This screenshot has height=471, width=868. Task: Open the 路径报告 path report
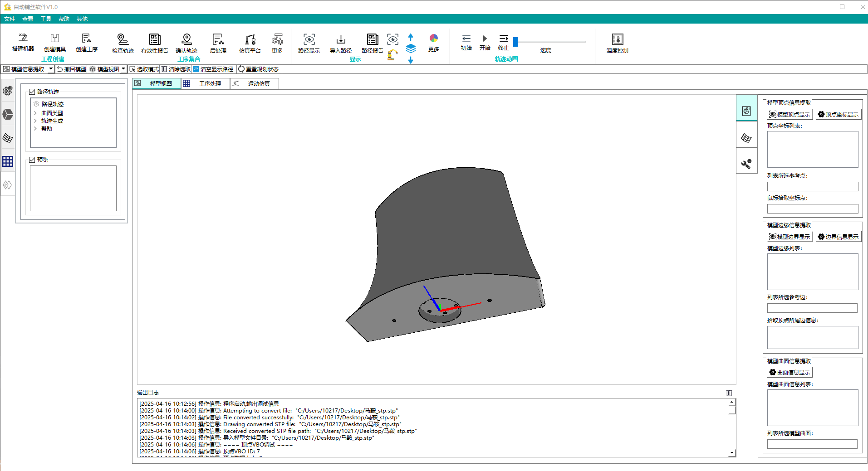[x=373, y=43]
